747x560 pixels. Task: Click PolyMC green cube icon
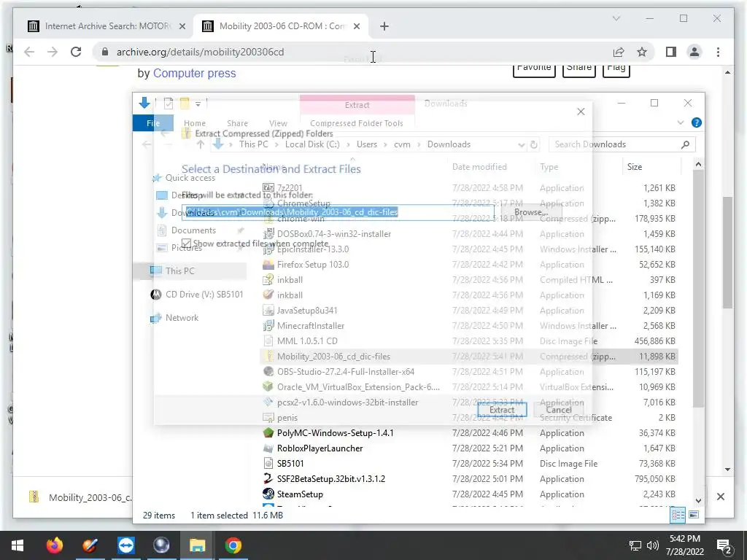point(268,433)
